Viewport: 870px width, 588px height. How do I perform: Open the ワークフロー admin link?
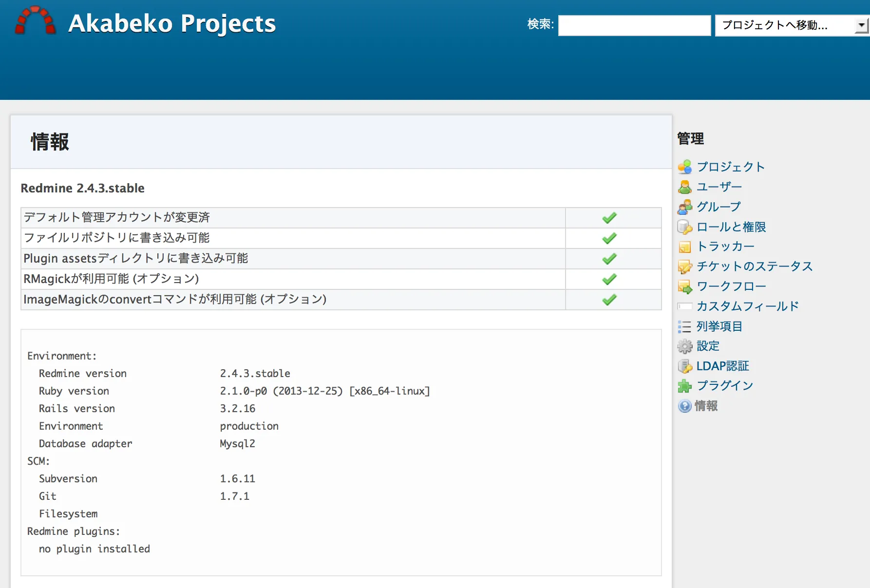click(731, 286)
